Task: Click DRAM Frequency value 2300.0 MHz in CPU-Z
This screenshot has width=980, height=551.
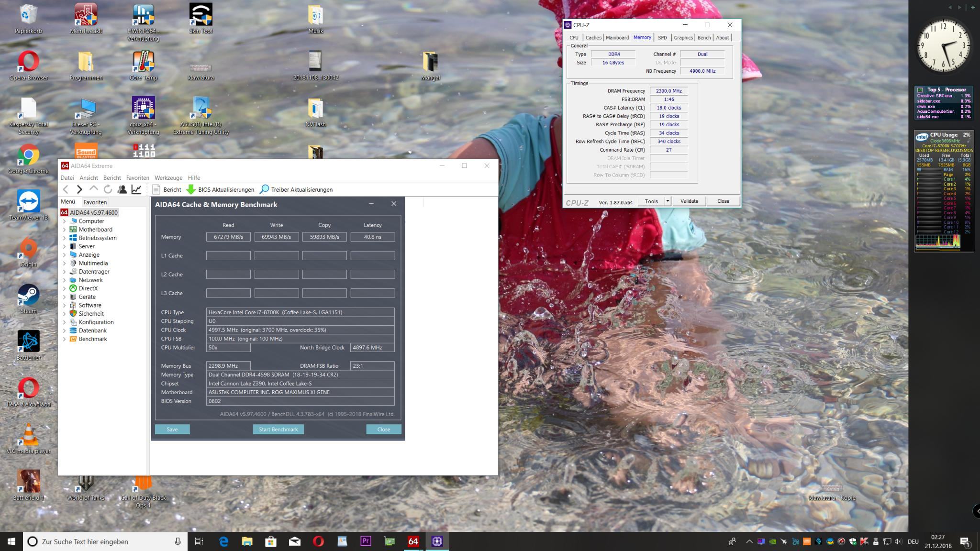Action: pyautogui.click(x=669, y=91)
